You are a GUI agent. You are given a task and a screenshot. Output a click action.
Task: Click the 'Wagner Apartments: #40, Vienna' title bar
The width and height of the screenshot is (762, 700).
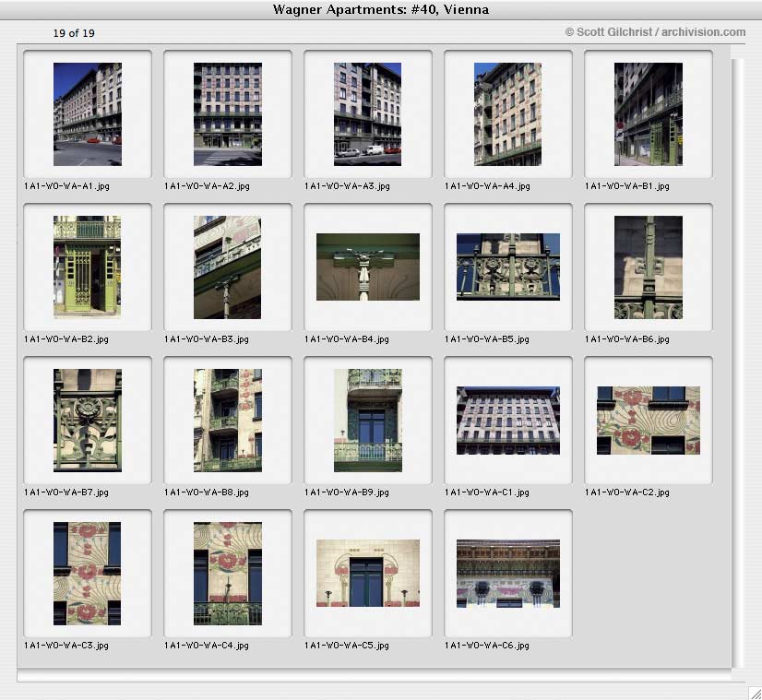click(381, 10)
